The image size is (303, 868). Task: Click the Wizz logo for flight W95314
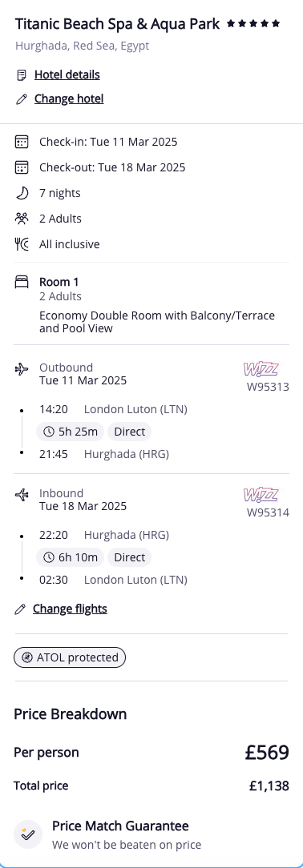click(x=261, y=494)
